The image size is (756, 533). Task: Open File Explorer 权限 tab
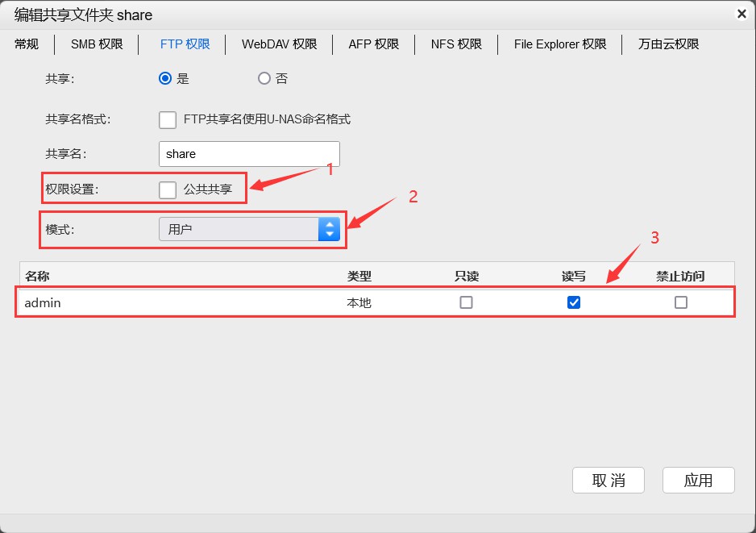pos(560,44)
